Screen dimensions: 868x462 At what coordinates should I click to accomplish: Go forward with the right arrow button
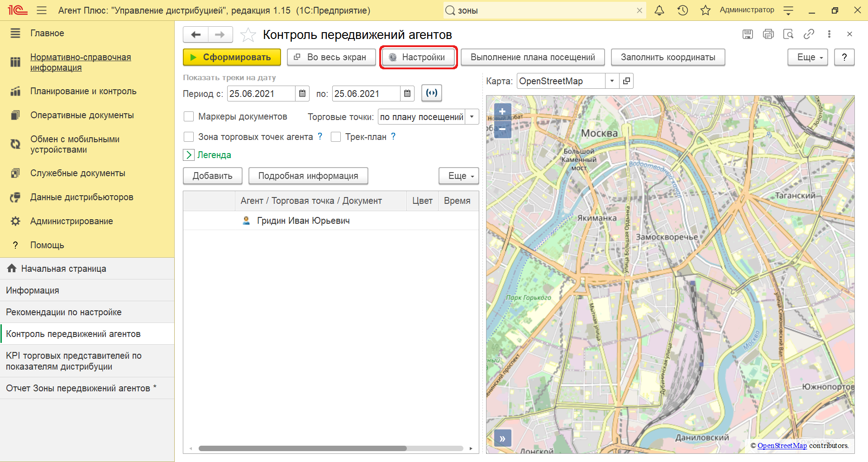point(220,34)
